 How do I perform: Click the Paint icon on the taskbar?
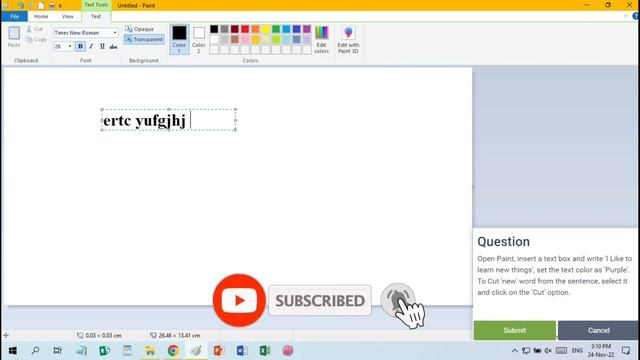[x=196, y=351]
